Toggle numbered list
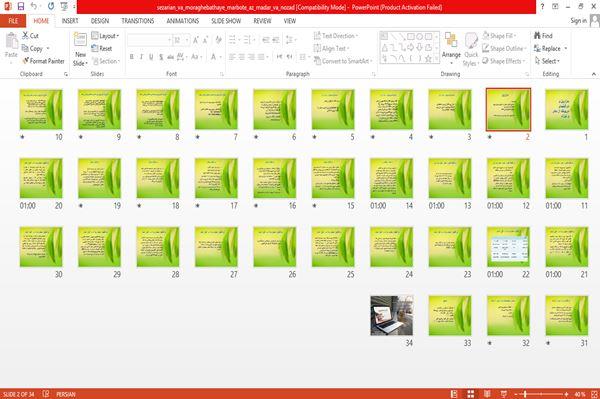The height and width of the screenshot is (399, 600). tap(248, 40)
